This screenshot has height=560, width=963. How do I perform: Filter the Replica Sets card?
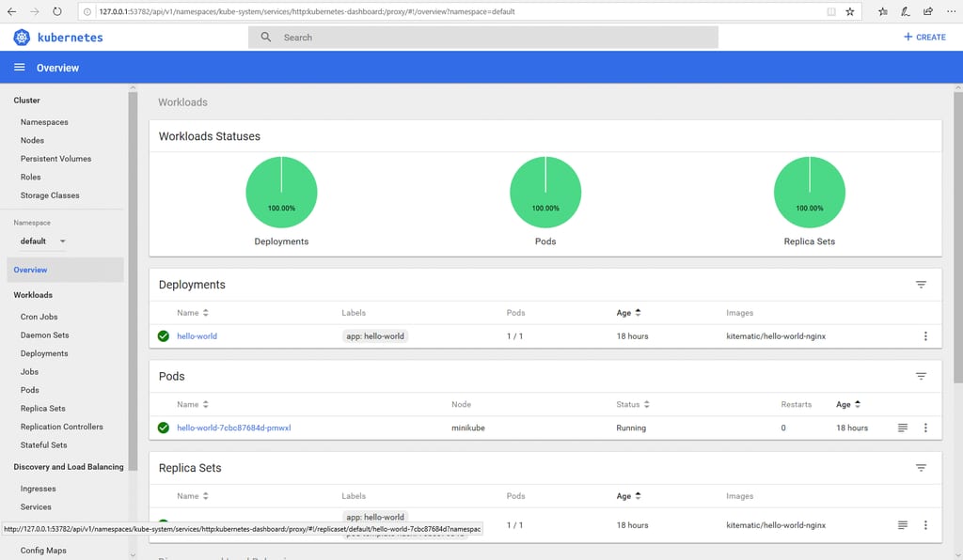click(921, 468)
